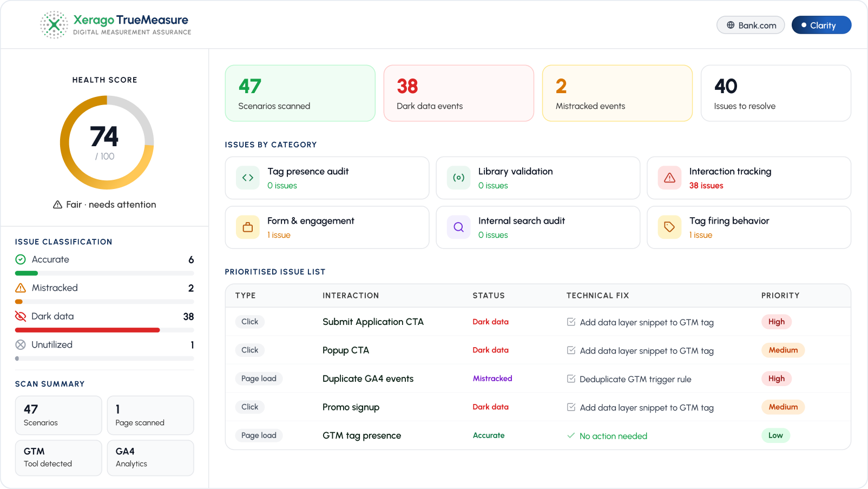Click the Form & engagement briefcase icon
The image size is (868, 489).
pyautogui.click(x=248, y=227)
